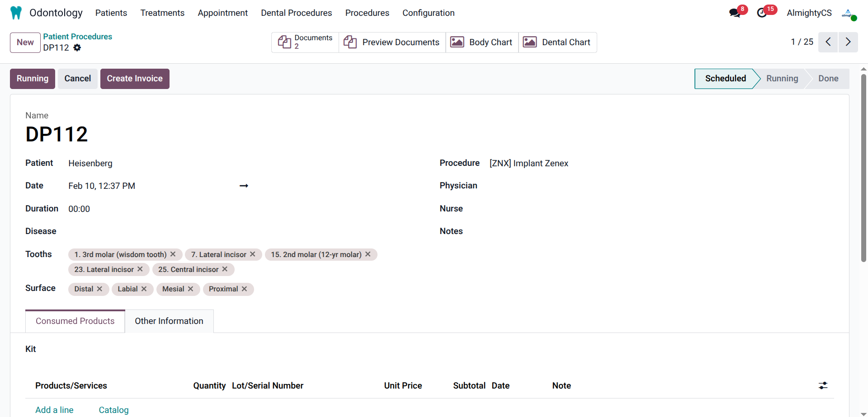Remove the Proximal surface tag
The height and width of the screenshot is (417, 868).
[x=244, y=289]
